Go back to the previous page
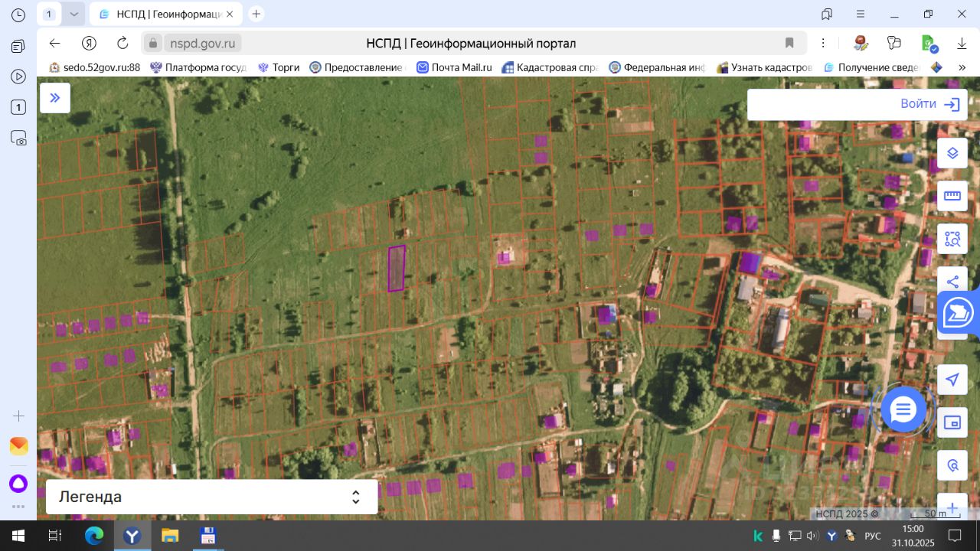 point(54,43)
